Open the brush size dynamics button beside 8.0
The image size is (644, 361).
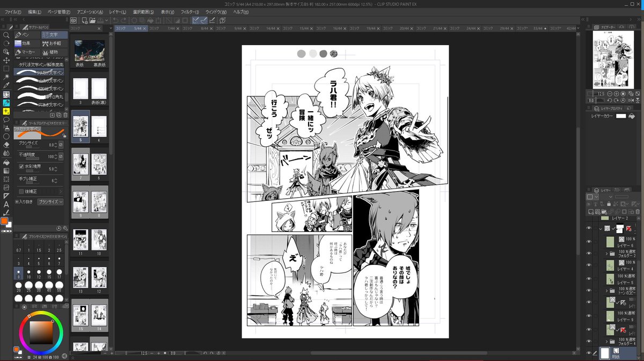[61, 145]
